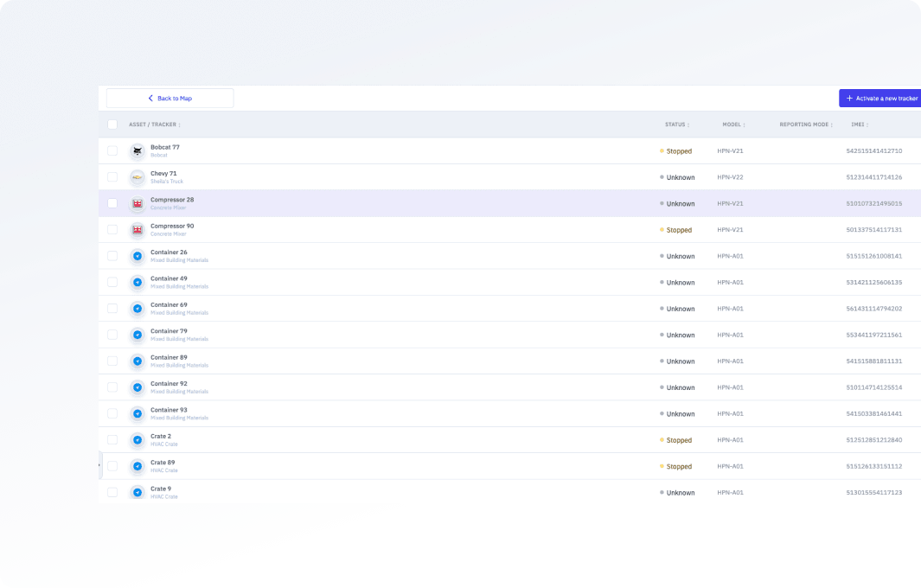Check the Chevy 71 row checkbox
Viewport: 921px width, 588px height.
tap(112, 176)
